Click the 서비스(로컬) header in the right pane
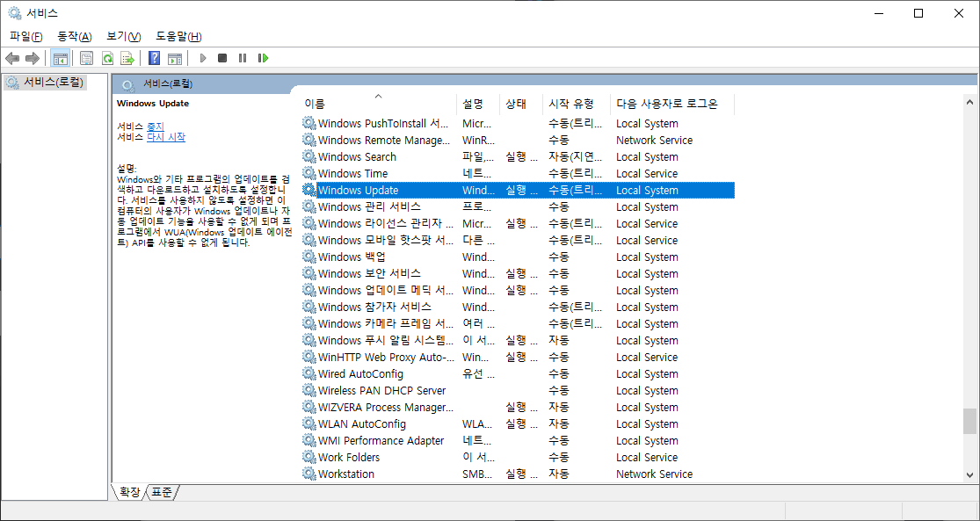This screenshot has height=521, width=980. [168, 83]
